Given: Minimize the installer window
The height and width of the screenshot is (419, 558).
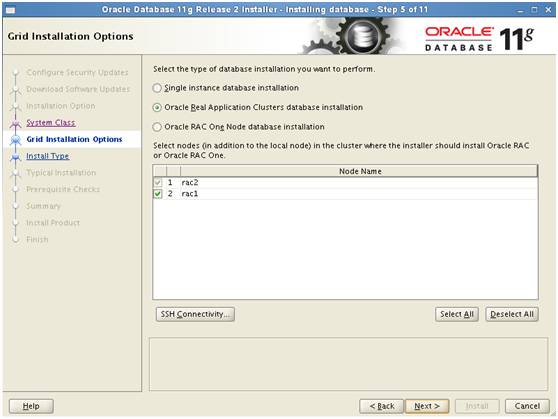Looking at the screenshot, I should click(521, 10).
